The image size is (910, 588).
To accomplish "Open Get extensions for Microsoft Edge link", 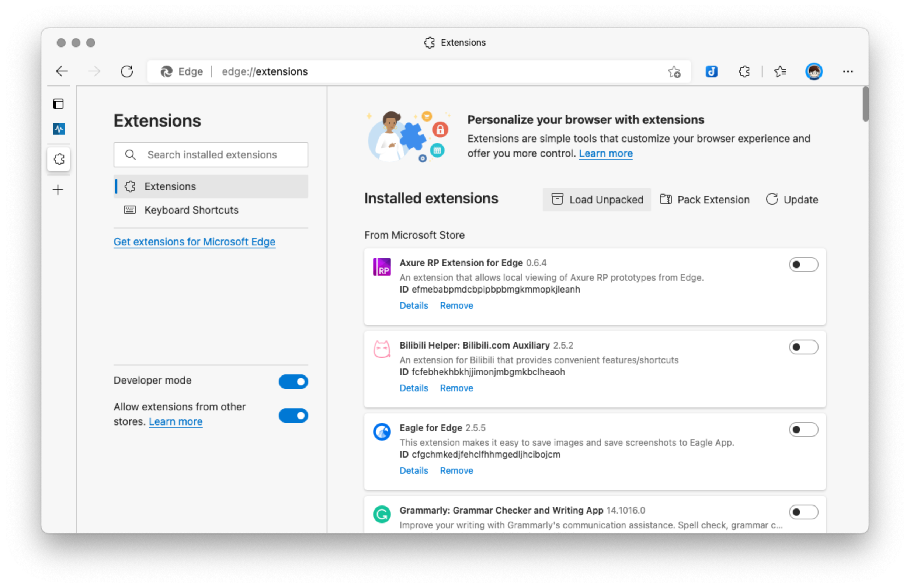I will (x=194, y=242).
